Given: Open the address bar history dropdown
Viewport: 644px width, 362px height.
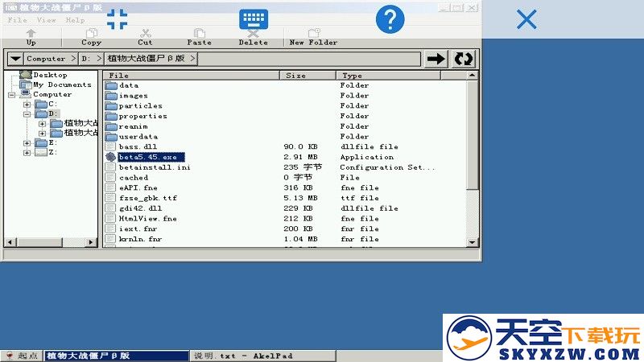Looking at the screenshot, I should [x=15, y=59].
